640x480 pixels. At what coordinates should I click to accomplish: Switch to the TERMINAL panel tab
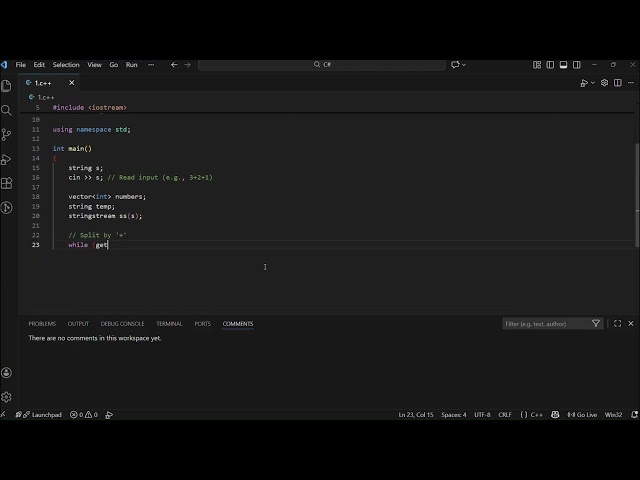coord(169,324)
